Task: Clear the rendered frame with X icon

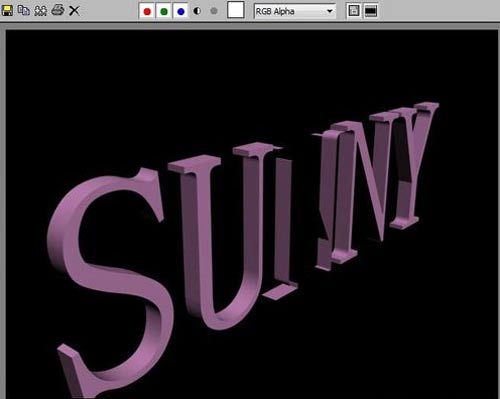Action: point(74,11)
